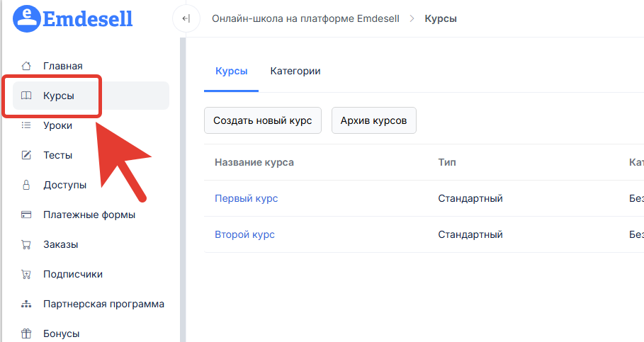Click the Emdesell logo
The height and width of the screenshot is (342, 644).
(x=73, y=18)
